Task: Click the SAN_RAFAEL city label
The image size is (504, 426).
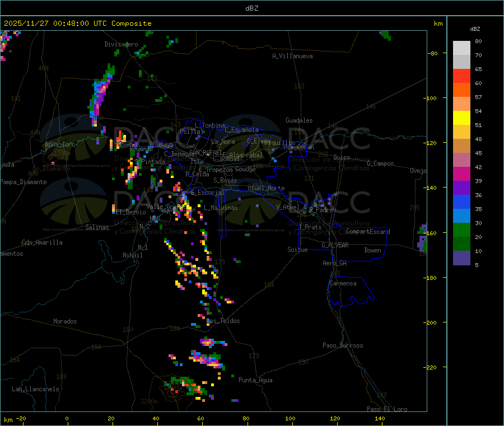Action: 205,152
